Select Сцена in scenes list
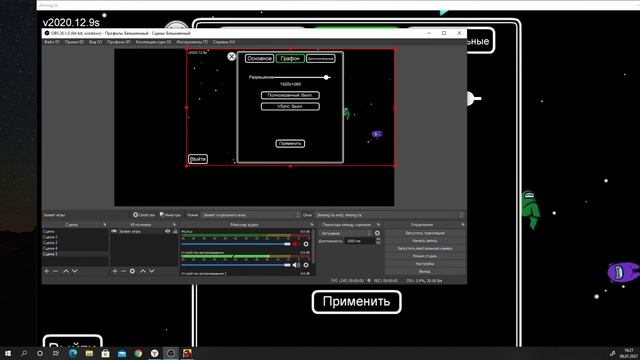This screenshot has height=360, width=640. (75, 231)
